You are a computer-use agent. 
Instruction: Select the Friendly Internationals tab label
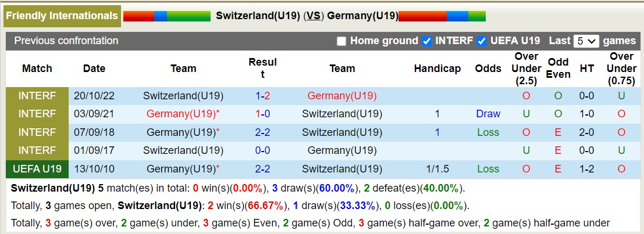tap(62, 16)
